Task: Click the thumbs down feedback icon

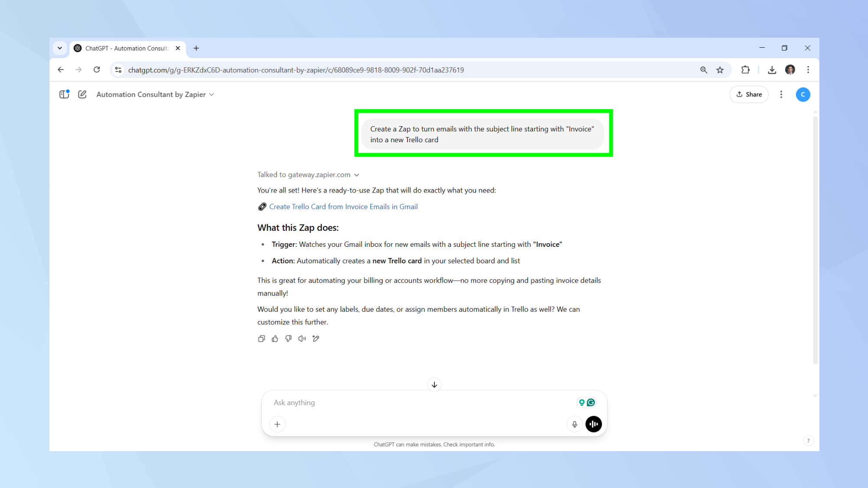Action: click(288, 339)
